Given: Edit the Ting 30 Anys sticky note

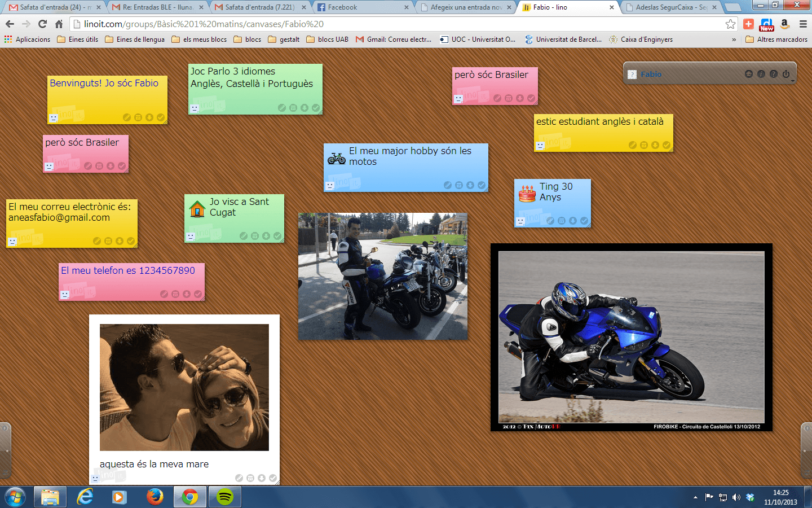Looking at the screenshot, I should tap(550, 221).
